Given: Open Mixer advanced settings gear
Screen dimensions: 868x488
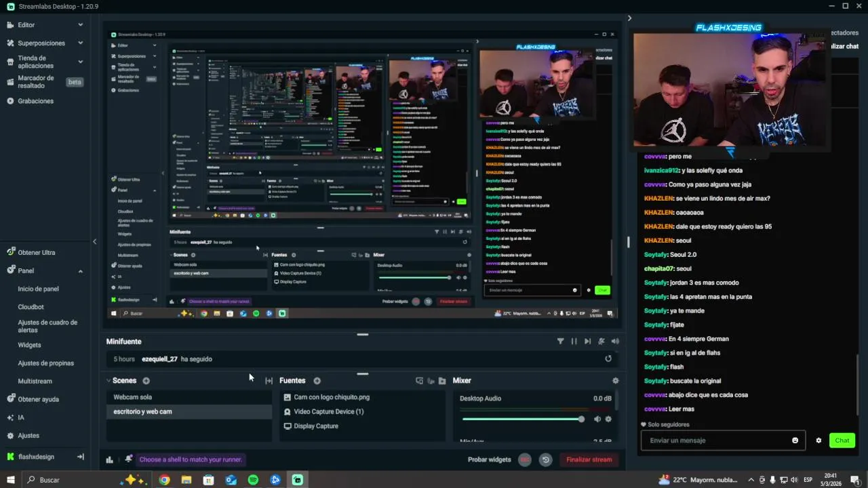Looking at the screenshot, I should [x=615, y=381].
